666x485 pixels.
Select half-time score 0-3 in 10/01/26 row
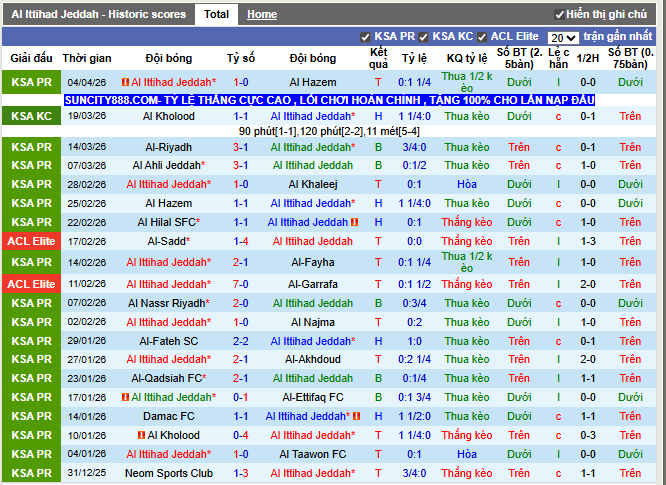[588, 435]
